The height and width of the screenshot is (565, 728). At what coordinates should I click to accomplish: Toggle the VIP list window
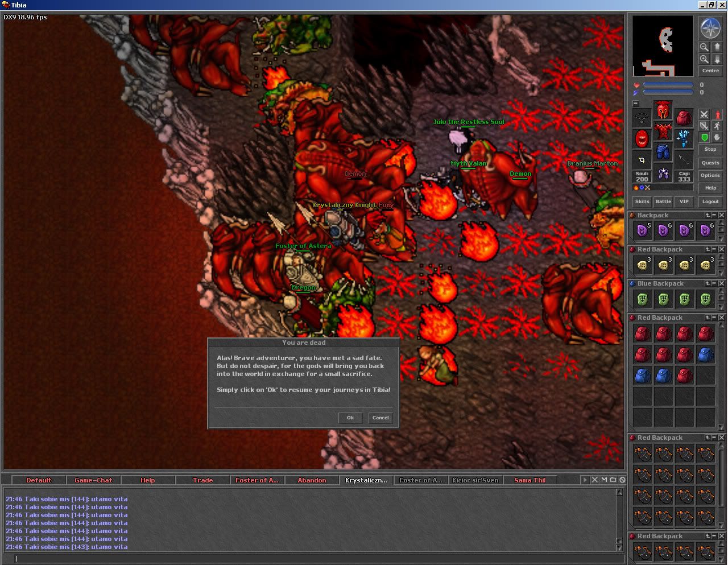tap(684, 201)
